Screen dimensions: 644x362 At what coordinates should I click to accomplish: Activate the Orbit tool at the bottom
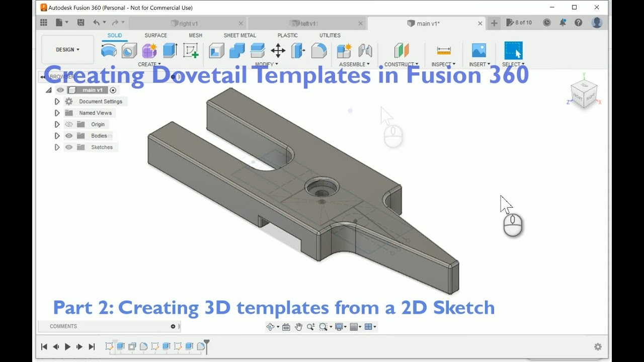(x=270, y=326)
